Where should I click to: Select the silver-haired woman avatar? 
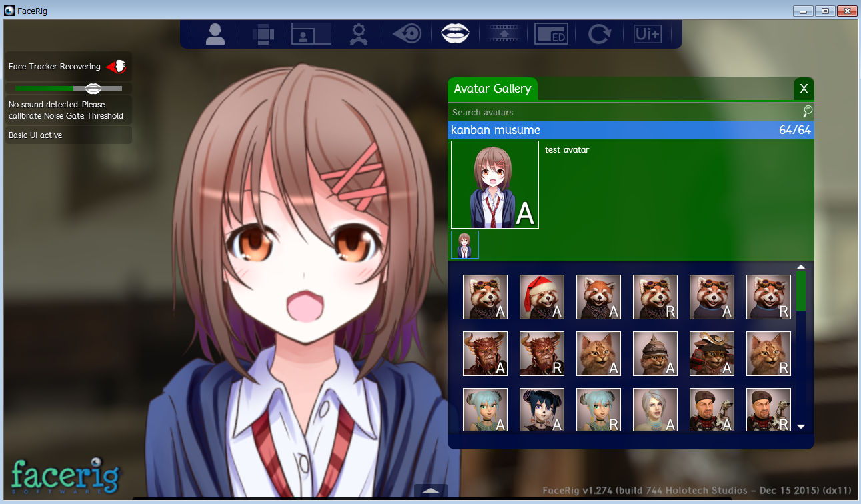655,409
